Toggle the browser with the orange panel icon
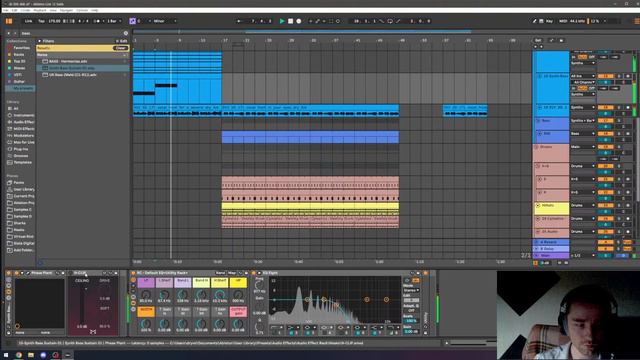The width and height of the screenshot is (640, 360). [9, 21]
